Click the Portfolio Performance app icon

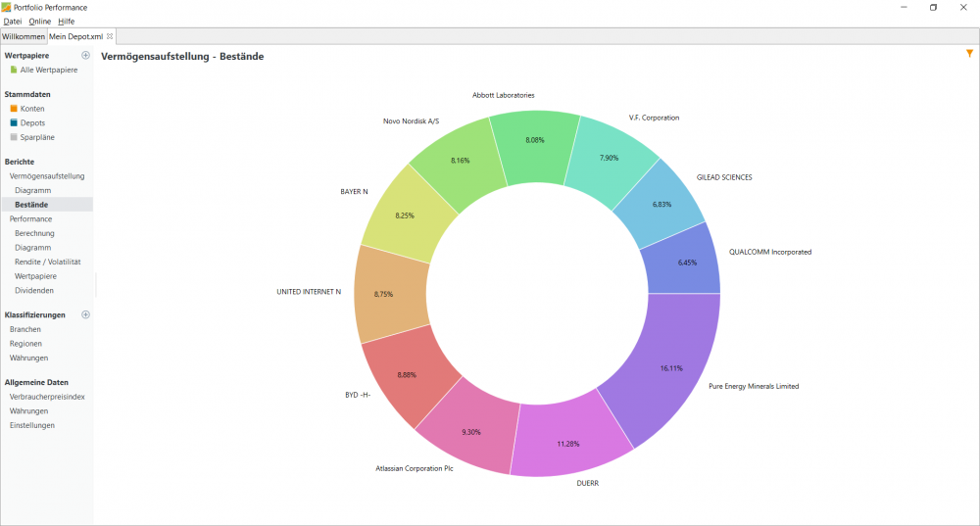point(6,7)
